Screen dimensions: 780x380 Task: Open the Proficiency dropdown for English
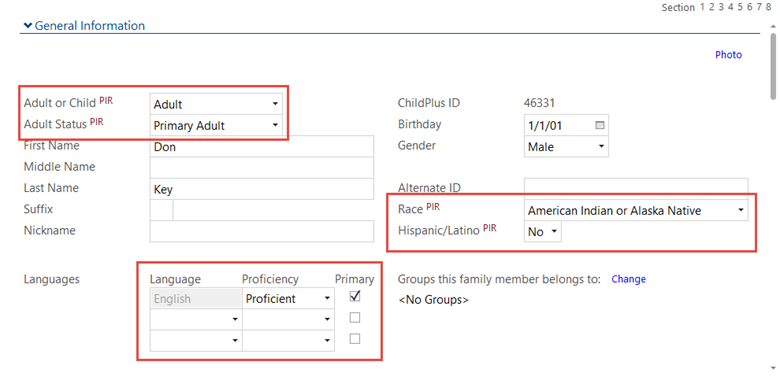coord(288,298)
